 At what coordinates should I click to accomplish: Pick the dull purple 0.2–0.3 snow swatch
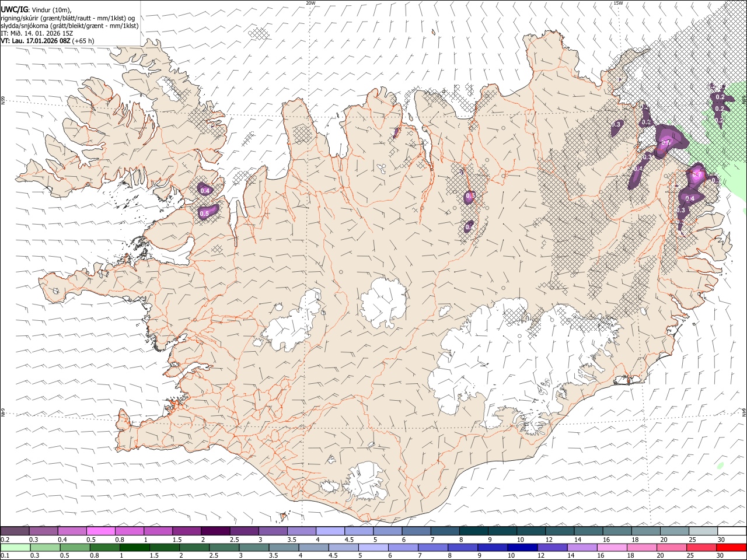point(15,531)
